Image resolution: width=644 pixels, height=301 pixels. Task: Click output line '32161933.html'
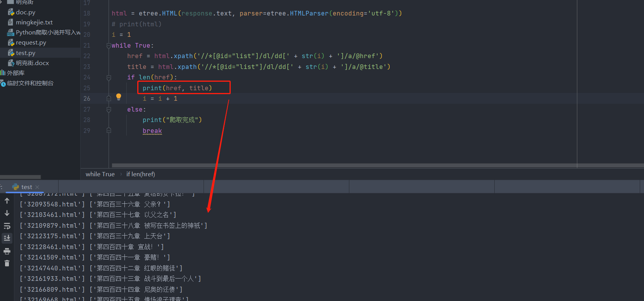pyautogui.click(x=110, y=279)
